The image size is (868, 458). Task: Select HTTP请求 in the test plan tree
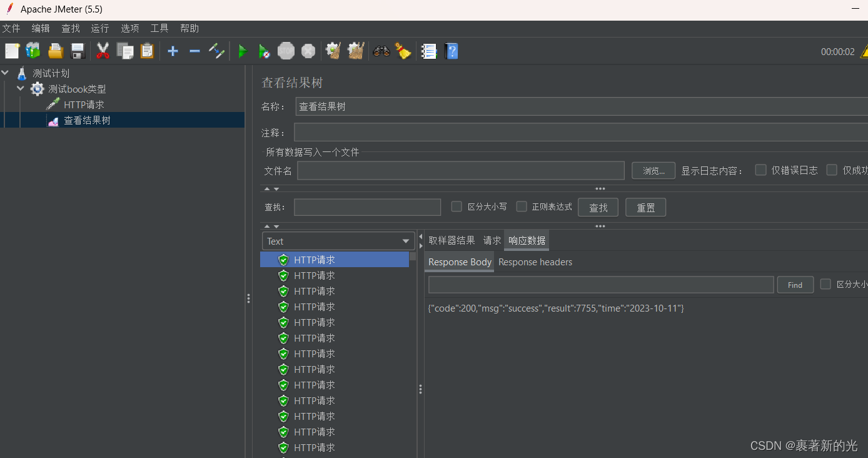pos(84,104)
